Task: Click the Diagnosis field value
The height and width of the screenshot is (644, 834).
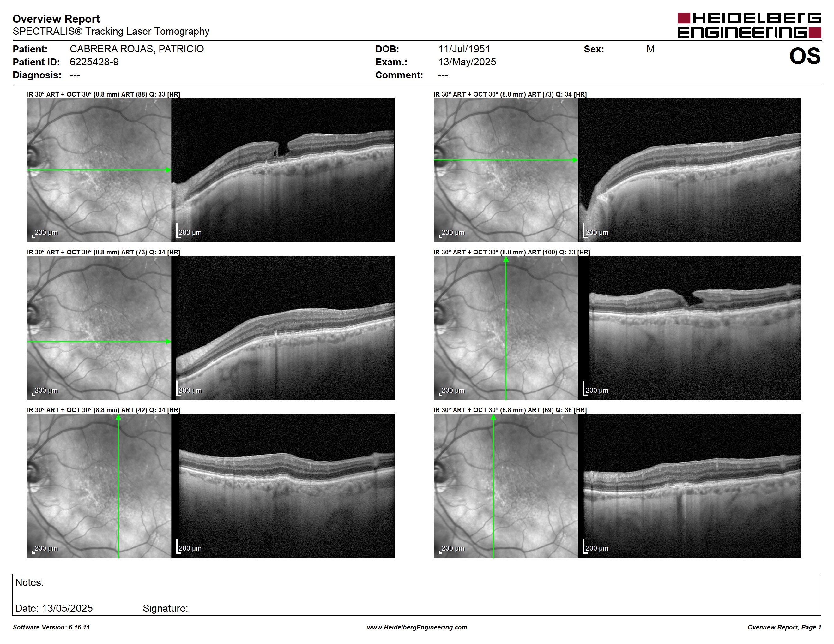Action: 75,75
